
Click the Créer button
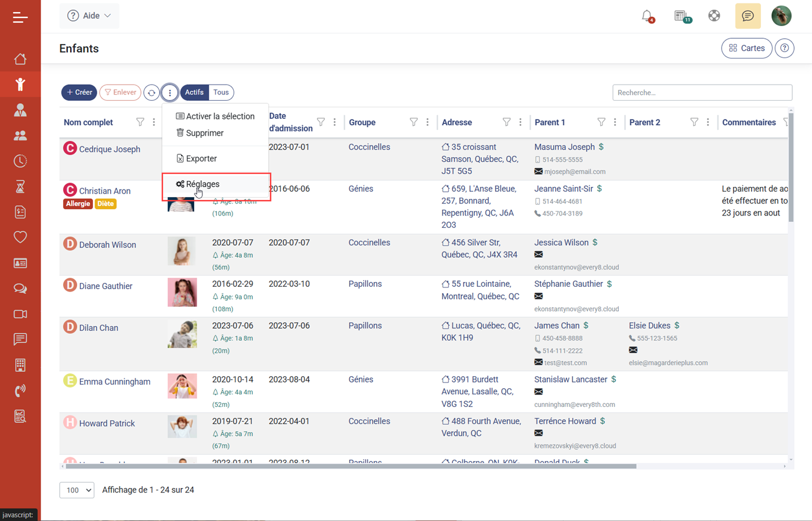[79, 92]
